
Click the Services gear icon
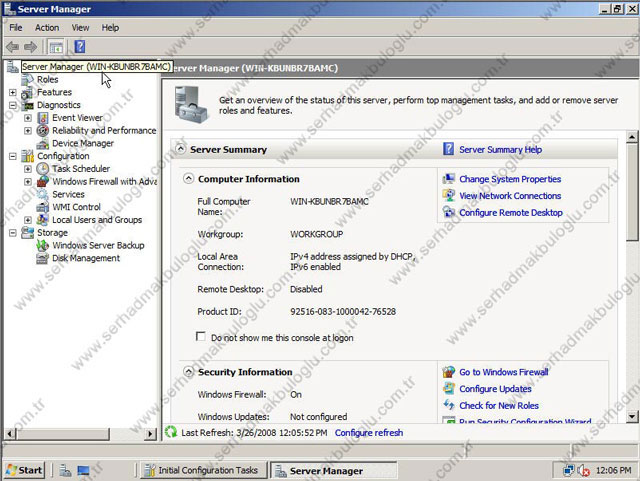[x=42, y=194]
